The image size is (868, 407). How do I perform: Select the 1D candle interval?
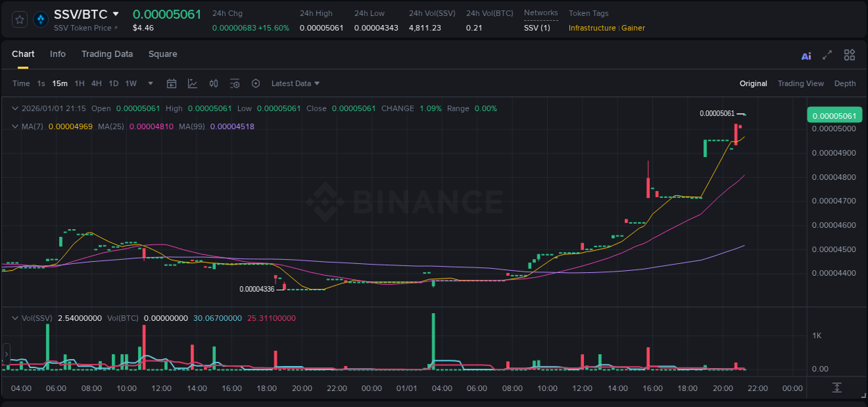tap(113, 83)
